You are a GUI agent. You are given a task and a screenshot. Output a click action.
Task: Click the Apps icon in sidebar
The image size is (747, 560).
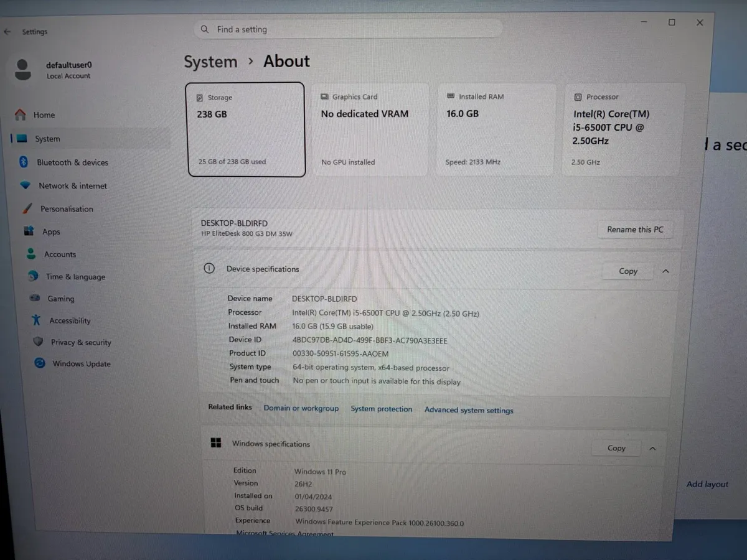[29, 231]
